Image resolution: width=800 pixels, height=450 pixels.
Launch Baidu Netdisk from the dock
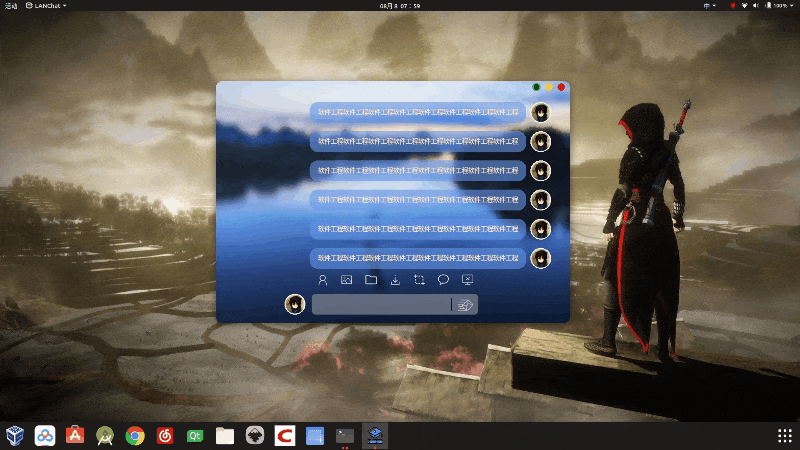(45, 436)
